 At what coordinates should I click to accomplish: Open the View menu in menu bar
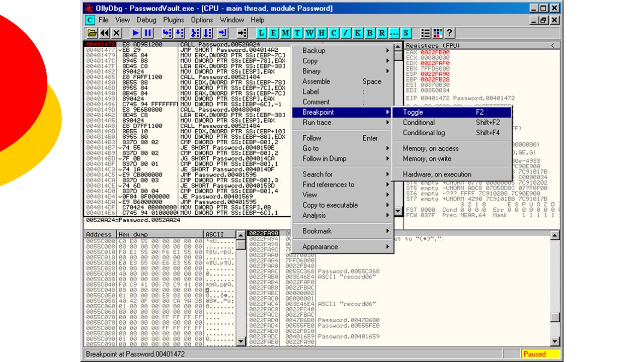[x=122, y=20]
